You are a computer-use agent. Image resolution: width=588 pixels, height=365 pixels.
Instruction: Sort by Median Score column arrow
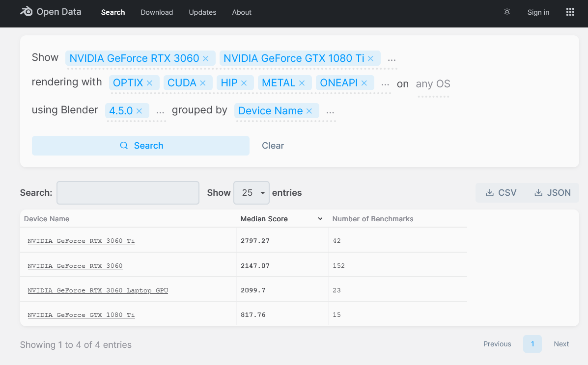coord(320,219)
